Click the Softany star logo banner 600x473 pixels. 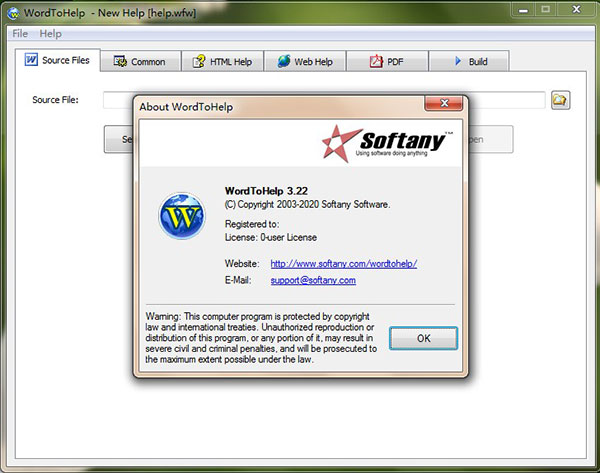[387, 143]
